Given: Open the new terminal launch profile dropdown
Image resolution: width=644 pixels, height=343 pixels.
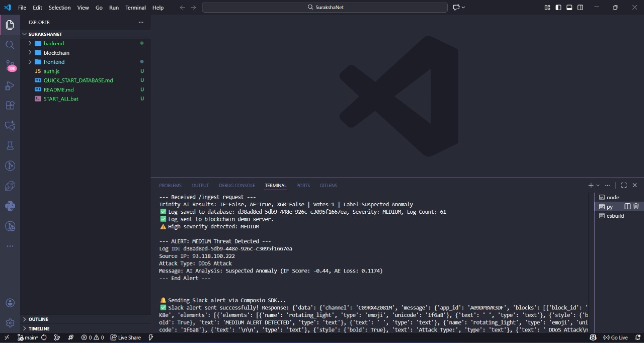Looking at the screenshot, I should coord(598,186).
